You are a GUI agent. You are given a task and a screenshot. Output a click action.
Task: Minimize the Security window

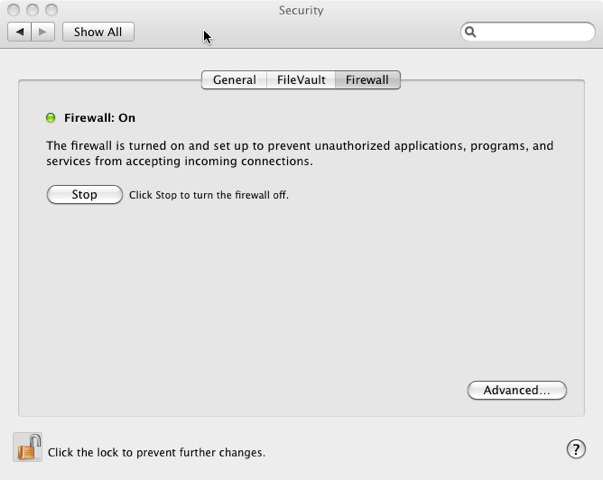coord(32,10)
